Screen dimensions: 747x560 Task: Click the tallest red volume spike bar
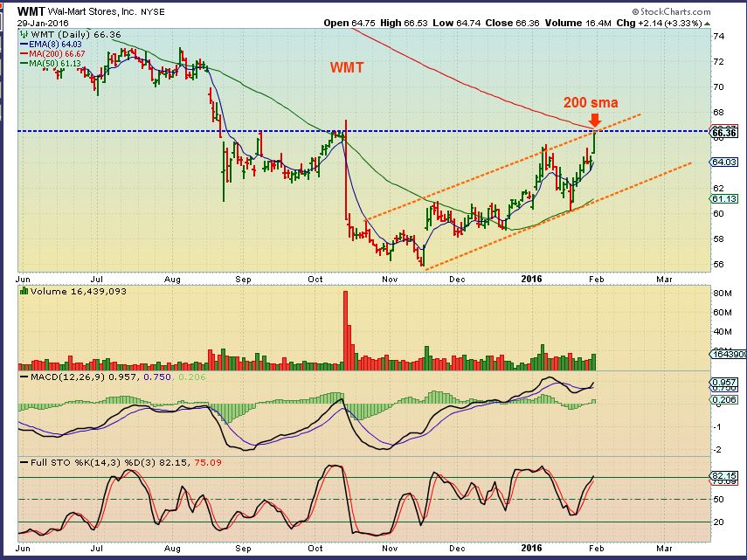(345, 330)
